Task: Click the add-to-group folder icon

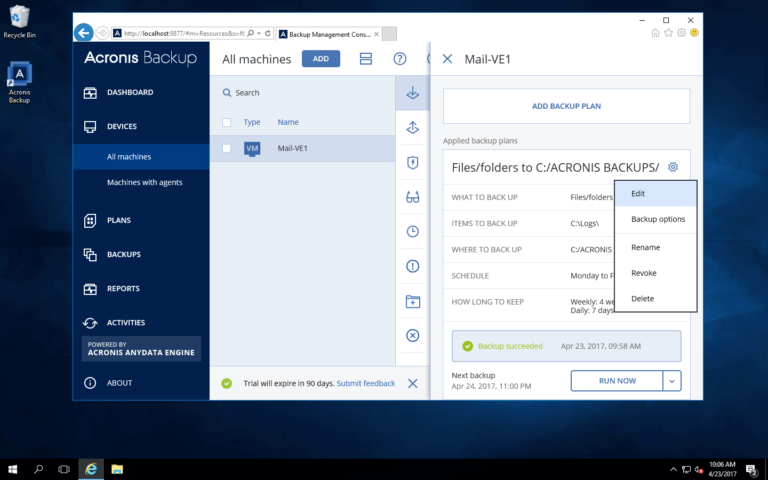Action: (412, 301)
